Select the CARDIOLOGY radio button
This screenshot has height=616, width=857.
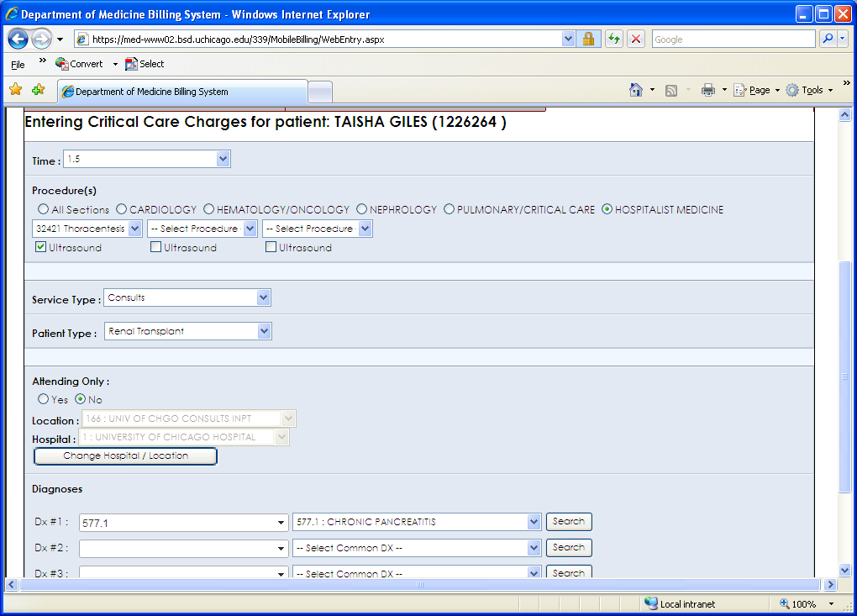coord(122,209)
